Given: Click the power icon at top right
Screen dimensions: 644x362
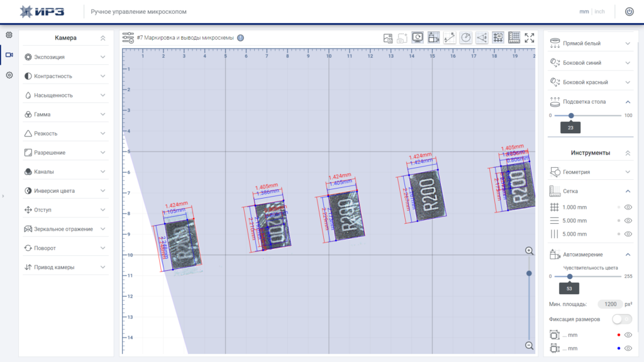Looking at the screenshot, I should point(629,11).
